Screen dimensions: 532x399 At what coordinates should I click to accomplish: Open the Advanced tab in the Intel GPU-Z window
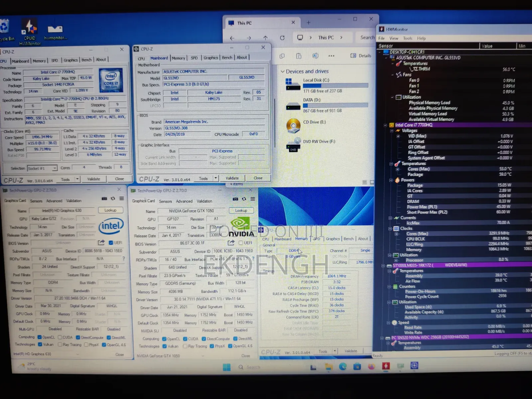click(x=54, y=201)
